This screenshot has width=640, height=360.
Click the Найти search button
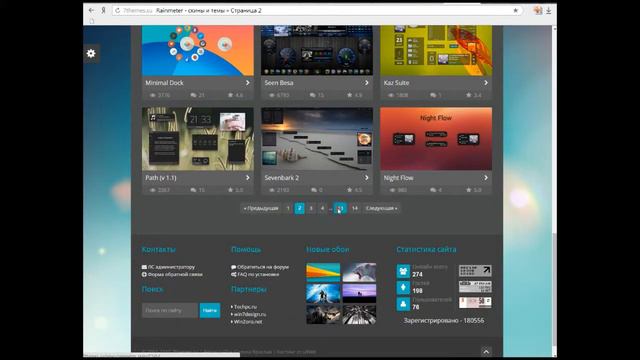(210, 310)
